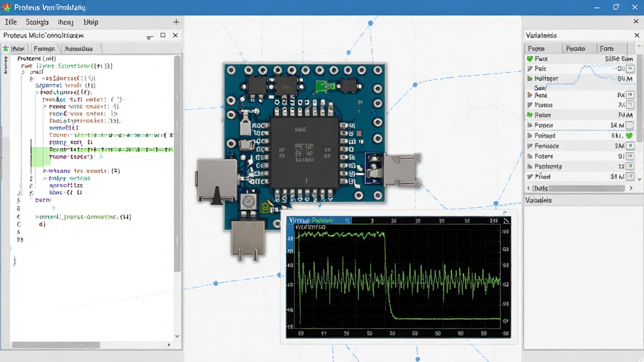
Task: Click scroll-down arrow of the Variatenis list
Action: tap(640, 179)
